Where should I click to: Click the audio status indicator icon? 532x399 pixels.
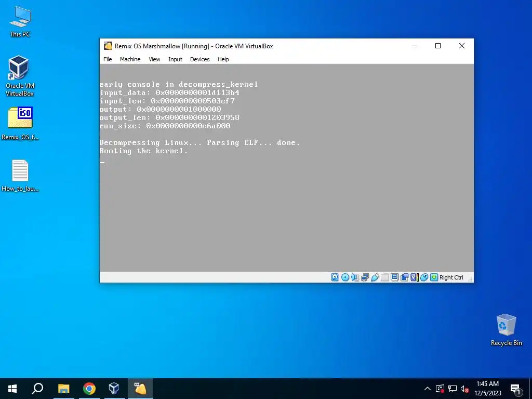(x=355, y=277)
